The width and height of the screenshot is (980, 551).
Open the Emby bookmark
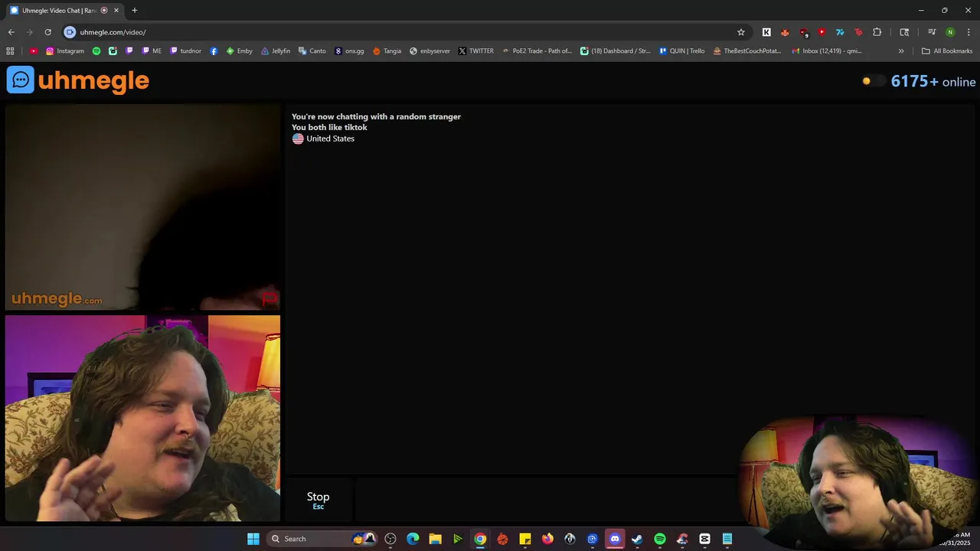point(239,51)
